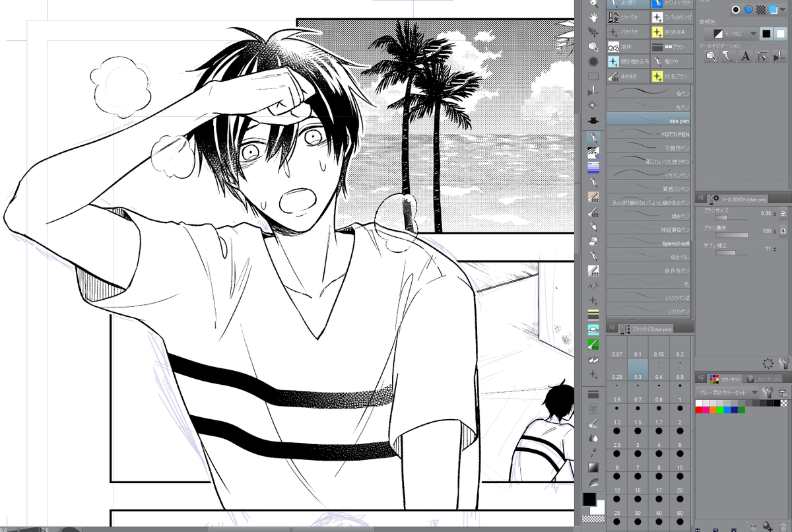This screenshot has height=532, width=792.
Task: Select the Zoom magnifier tool
Action: [593, 3]
